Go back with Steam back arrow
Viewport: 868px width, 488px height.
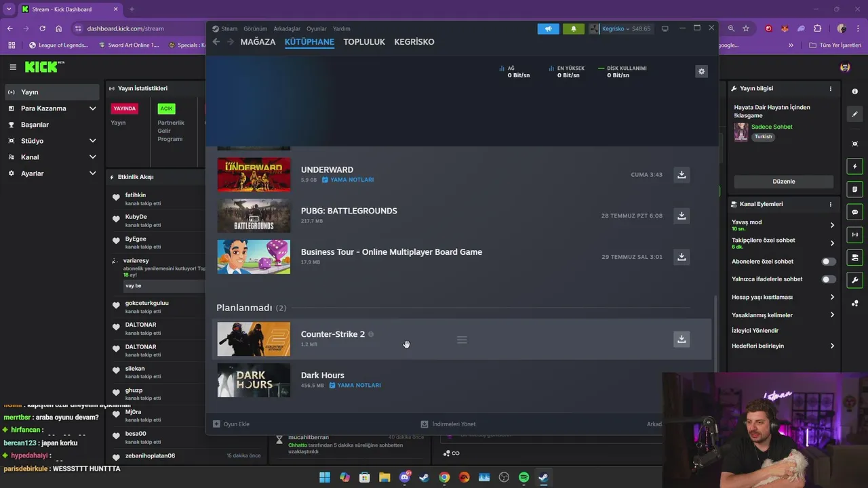[x=216, y=42]
